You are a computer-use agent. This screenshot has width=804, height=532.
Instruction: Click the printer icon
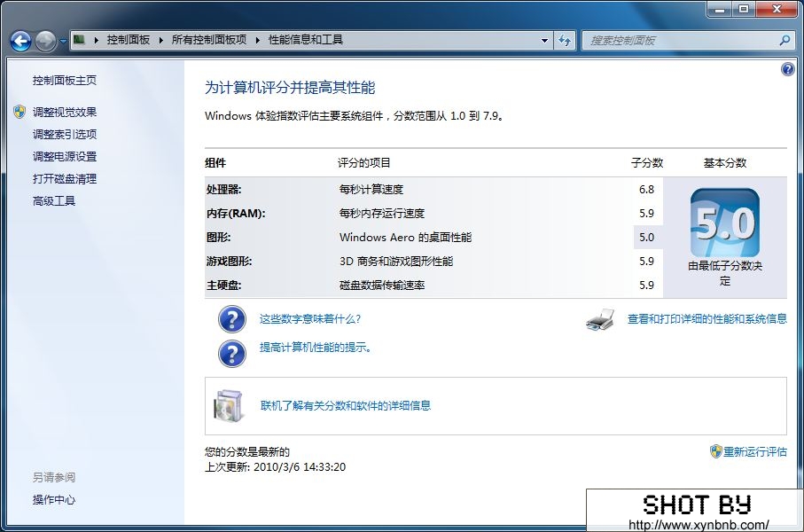click(x=600, y=319)
